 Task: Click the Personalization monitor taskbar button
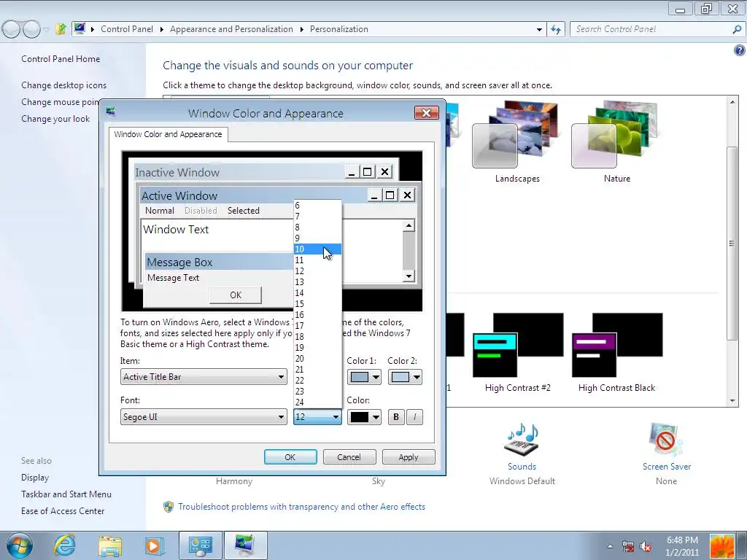[246, 545]
